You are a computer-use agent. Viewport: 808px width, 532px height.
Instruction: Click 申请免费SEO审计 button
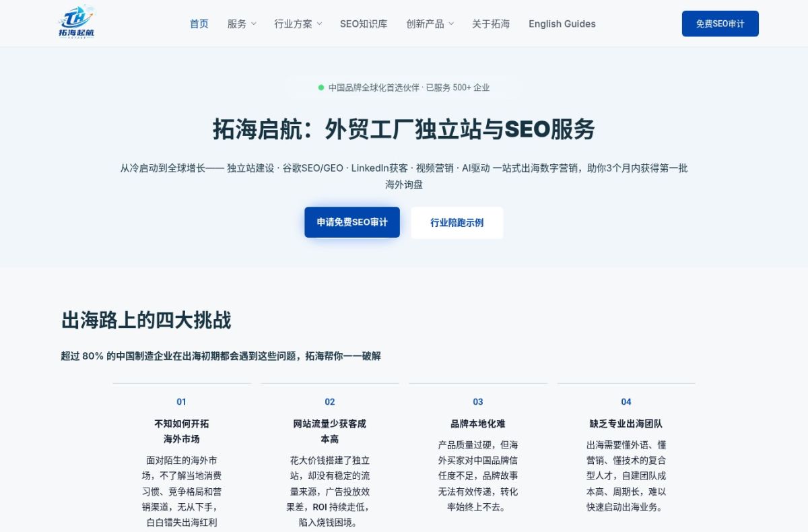352,222
